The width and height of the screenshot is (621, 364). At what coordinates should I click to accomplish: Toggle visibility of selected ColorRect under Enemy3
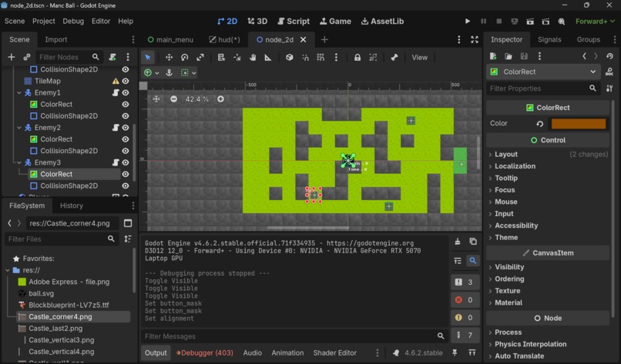tap(126, 174)
